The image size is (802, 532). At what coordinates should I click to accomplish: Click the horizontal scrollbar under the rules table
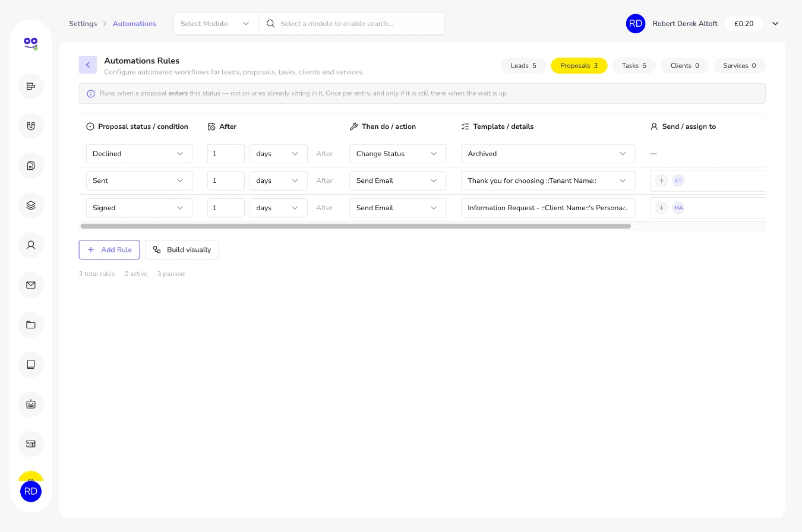[x=355, y=226]
